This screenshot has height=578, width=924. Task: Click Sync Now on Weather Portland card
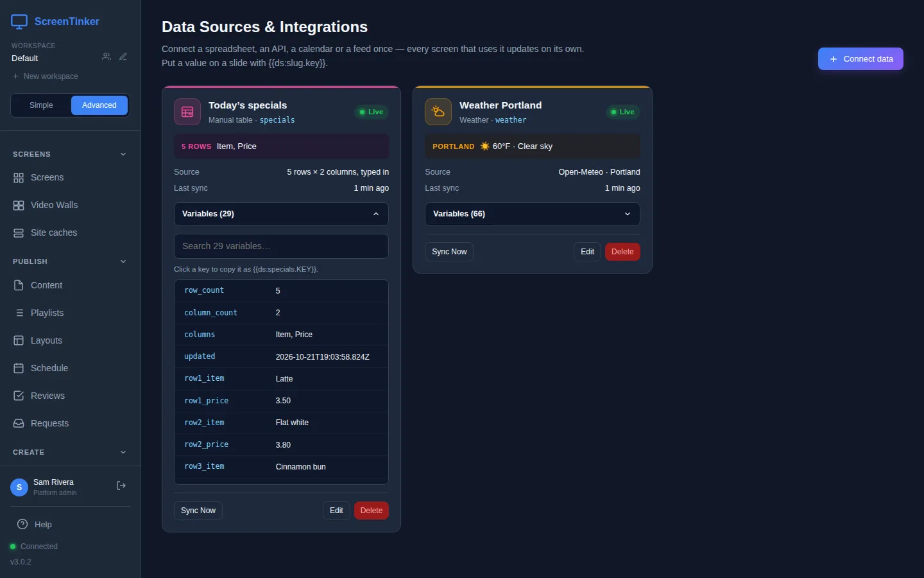[449, 252]
